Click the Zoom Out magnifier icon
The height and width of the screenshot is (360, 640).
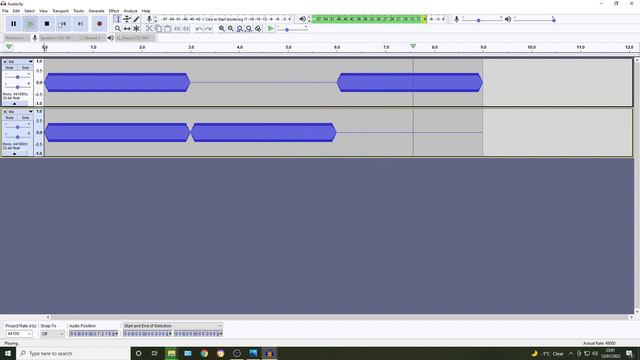(x=231, y=29)
